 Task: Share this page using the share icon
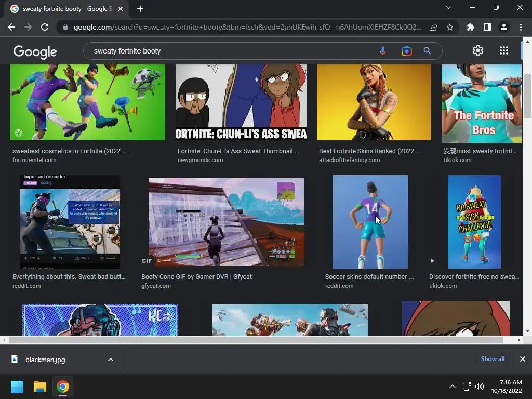tap(433, 27)
